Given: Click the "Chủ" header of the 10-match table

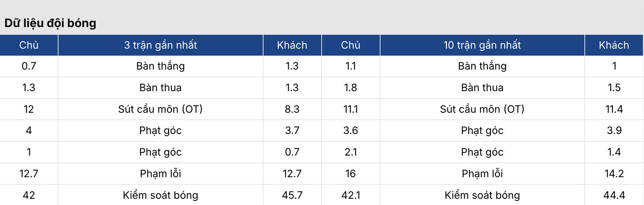Looking at the screenshot, I should pyautogui.click(x=351, y=45).
